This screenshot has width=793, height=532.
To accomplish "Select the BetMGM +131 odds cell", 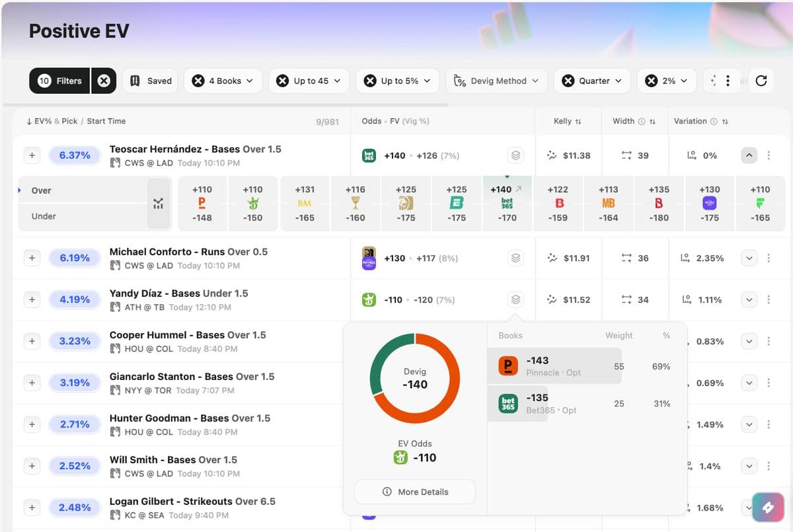I will coord(305,204).
